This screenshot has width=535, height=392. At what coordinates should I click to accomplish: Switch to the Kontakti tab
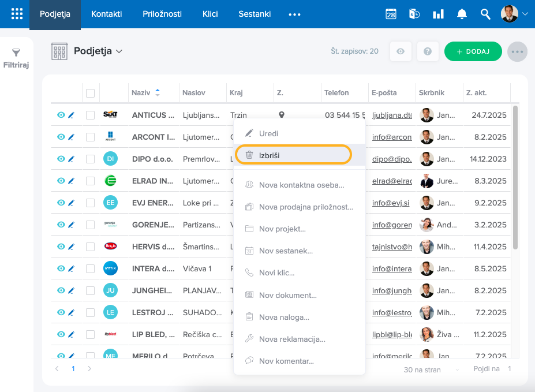[x=107, y=14]
